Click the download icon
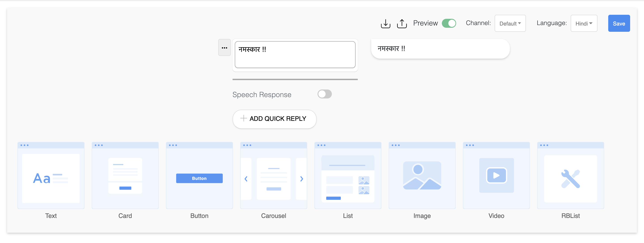 point(386,23)
